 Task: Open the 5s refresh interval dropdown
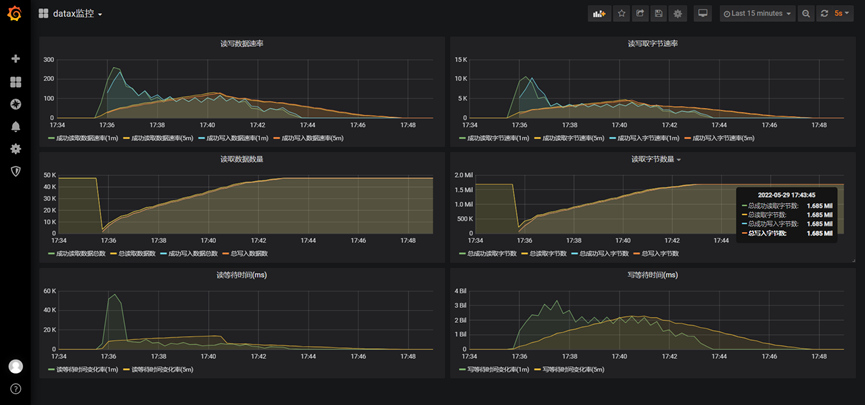tap(841, 14)
